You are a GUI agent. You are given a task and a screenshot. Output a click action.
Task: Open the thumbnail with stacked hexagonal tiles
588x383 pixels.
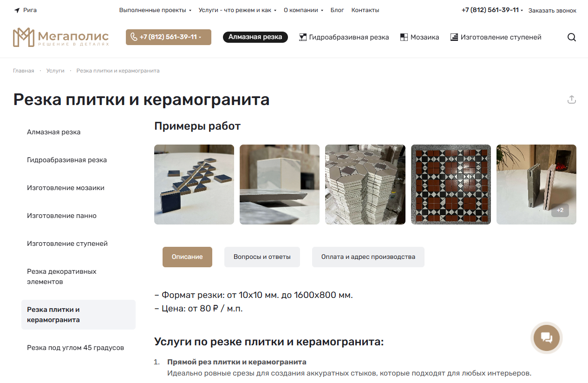click(365, 185)
